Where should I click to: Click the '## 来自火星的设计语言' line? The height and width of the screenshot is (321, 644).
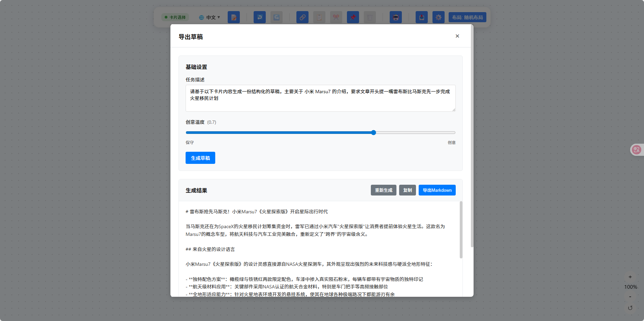tap(210, 249)
